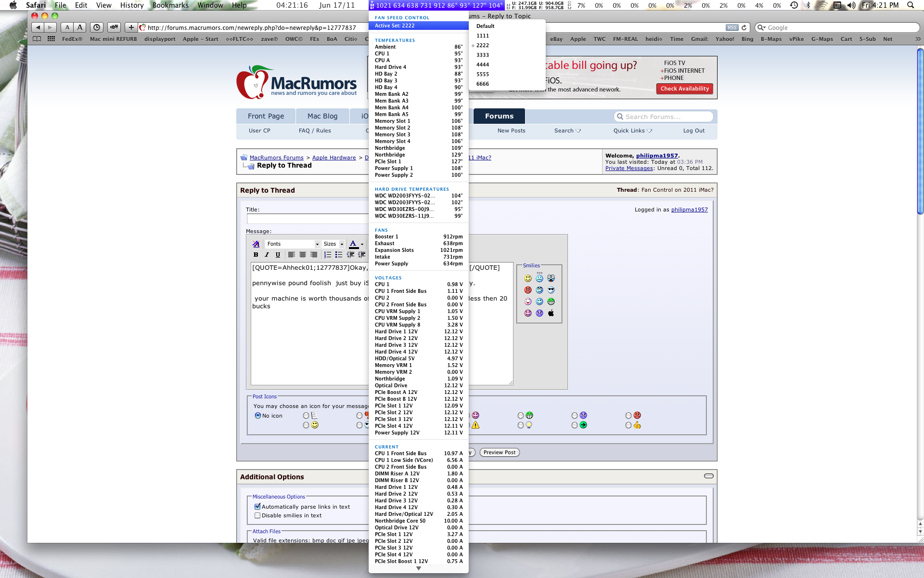924x578 pixels.
Task: Insert an ordered numbered list
Action: 328,255
